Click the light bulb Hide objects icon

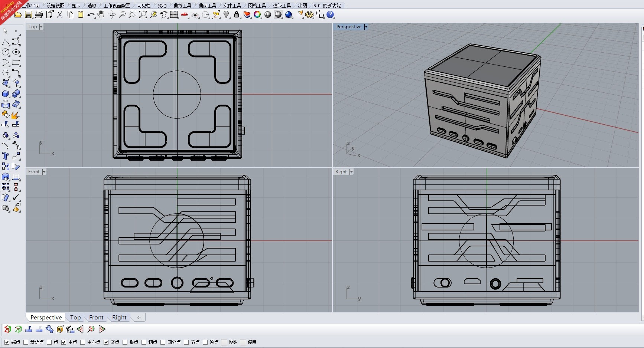click(x=226, y=15)
